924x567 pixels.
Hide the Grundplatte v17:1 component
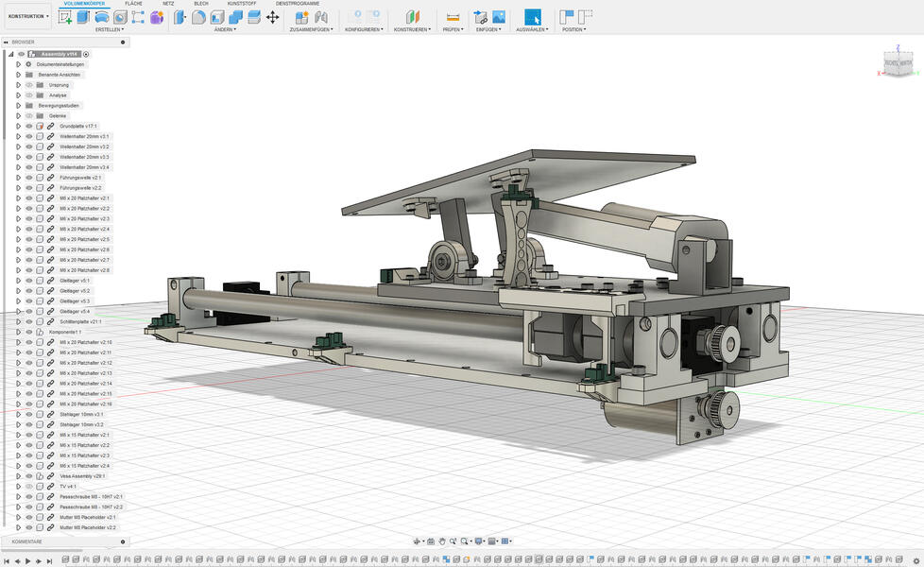point(29,126)
